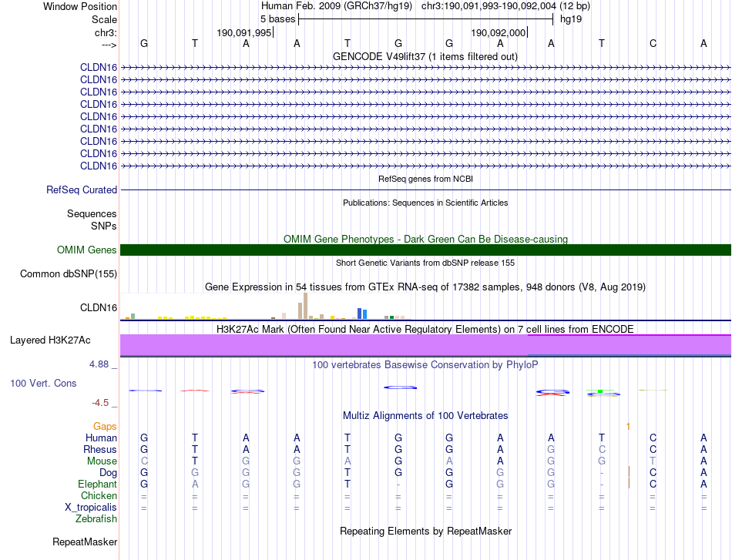Click the Human species label
Viewport: 732px width, 560px height.
101,438
